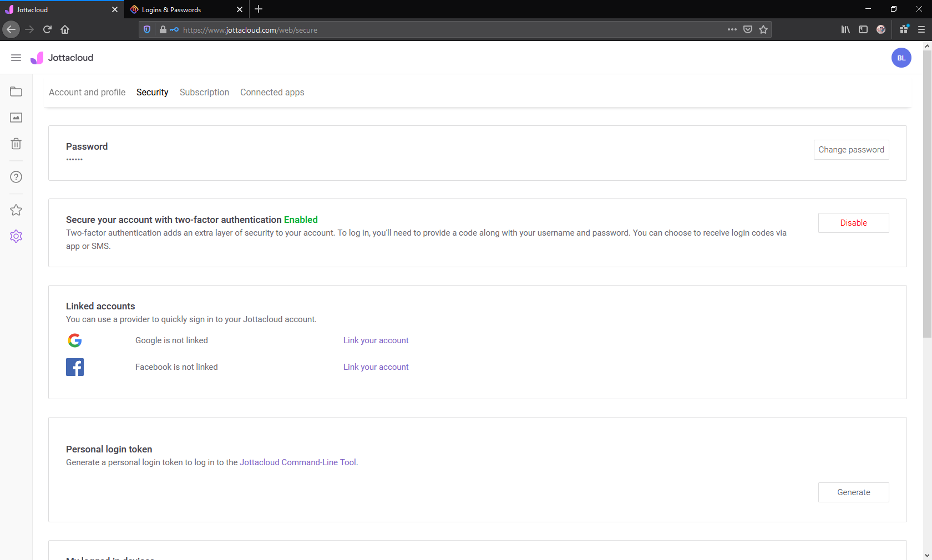Click the Jottacloud logo
This screenshot has height=560, width=932.
(x=62, y=58)
